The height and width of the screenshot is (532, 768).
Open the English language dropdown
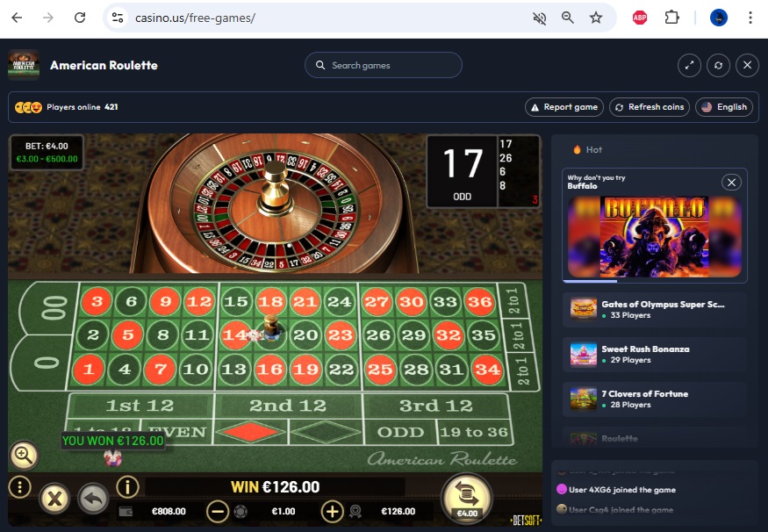coord(724,107)
